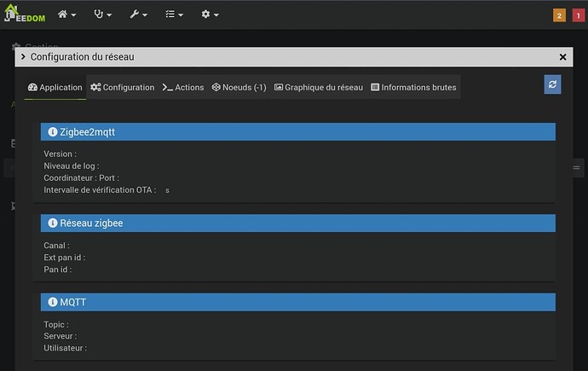Viewport: 588px width, 371px height.
Task: Open the Noeuds (-1) tab
Action: [239, 87]
